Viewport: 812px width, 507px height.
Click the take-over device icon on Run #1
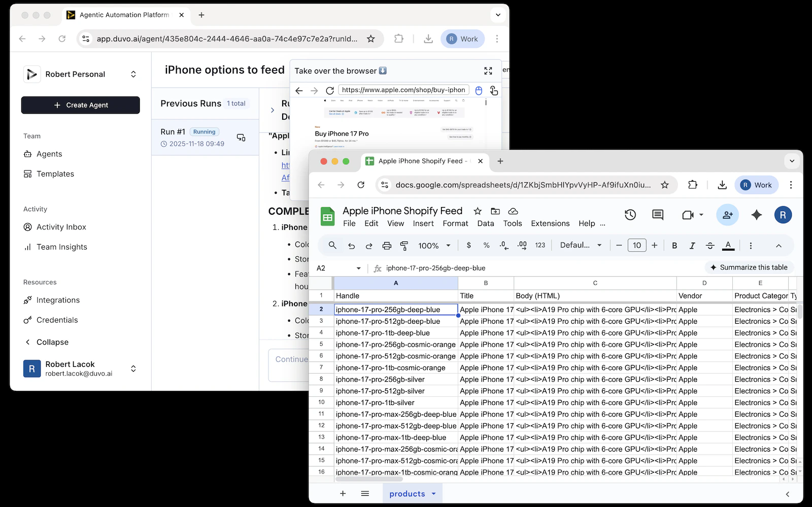tap(241, 138)
